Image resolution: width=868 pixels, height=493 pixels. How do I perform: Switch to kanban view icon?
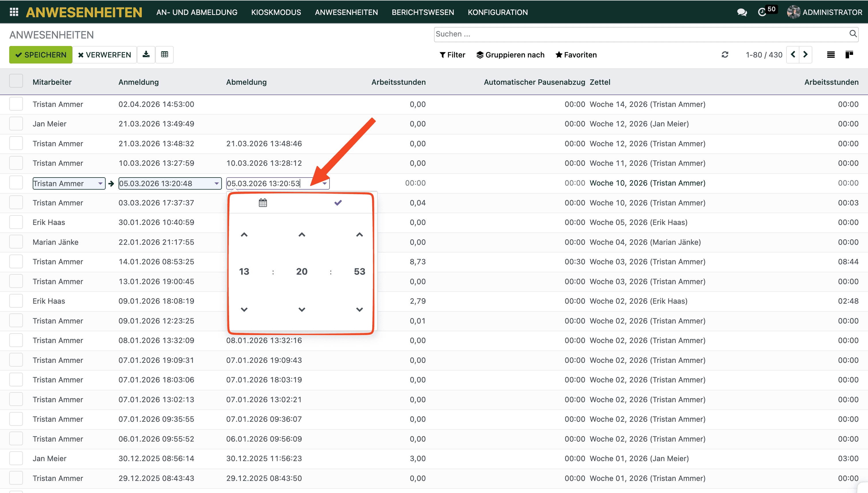[849, 55]
